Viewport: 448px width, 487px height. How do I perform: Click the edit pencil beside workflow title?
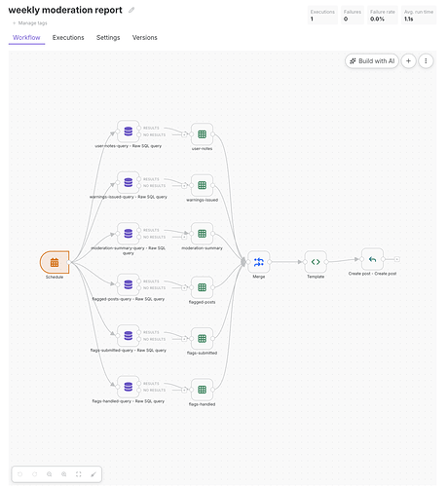[x=131, y=10]
